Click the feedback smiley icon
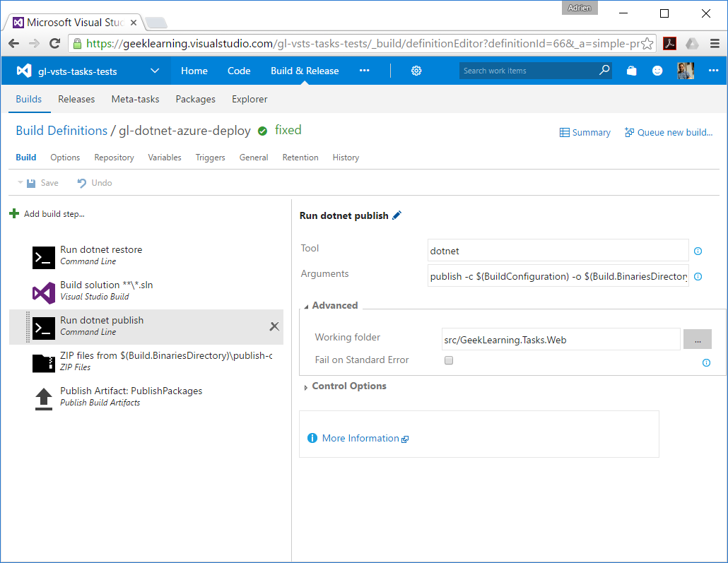 tap(657, 71)
